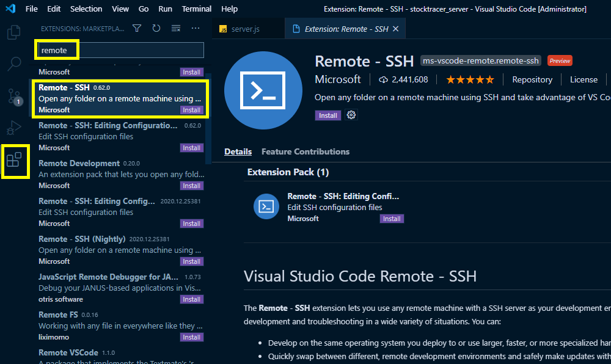Open the Run and Debug view
Screen dimensions: 611x364
pyautogui.click(x=14, y=127)
